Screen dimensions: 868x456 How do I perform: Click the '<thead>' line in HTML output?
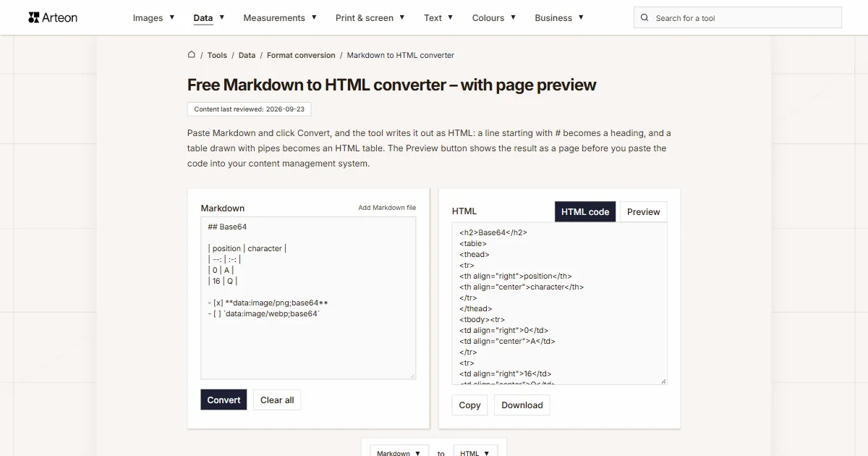click(x=475, y=254)
